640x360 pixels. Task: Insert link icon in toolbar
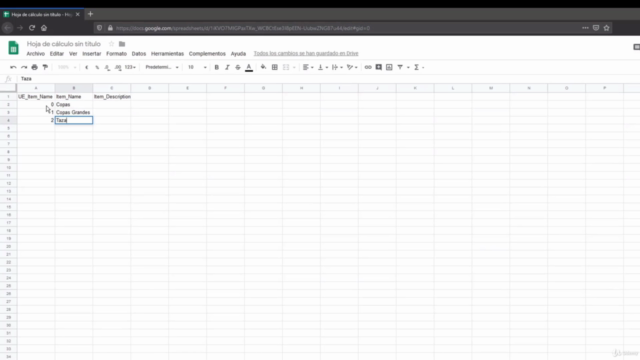(368, 67)
